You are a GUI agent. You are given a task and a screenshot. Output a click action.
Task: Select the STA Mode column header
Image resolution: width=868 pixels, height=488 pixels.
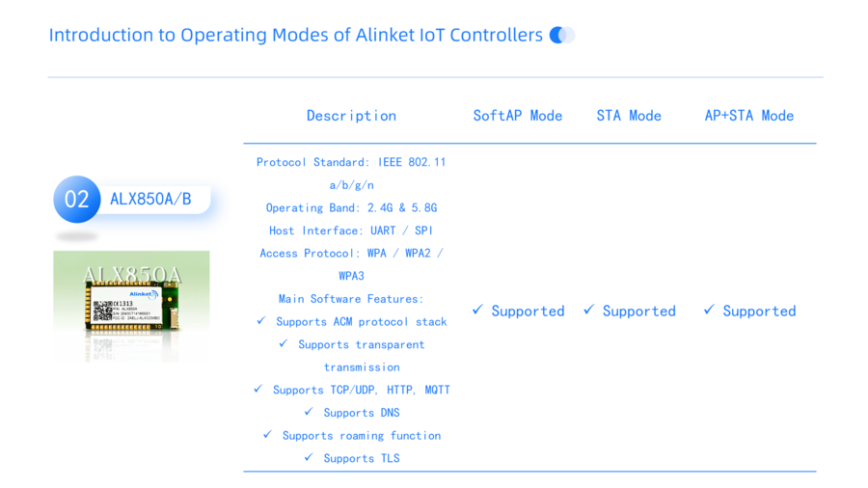pos(629,116)
